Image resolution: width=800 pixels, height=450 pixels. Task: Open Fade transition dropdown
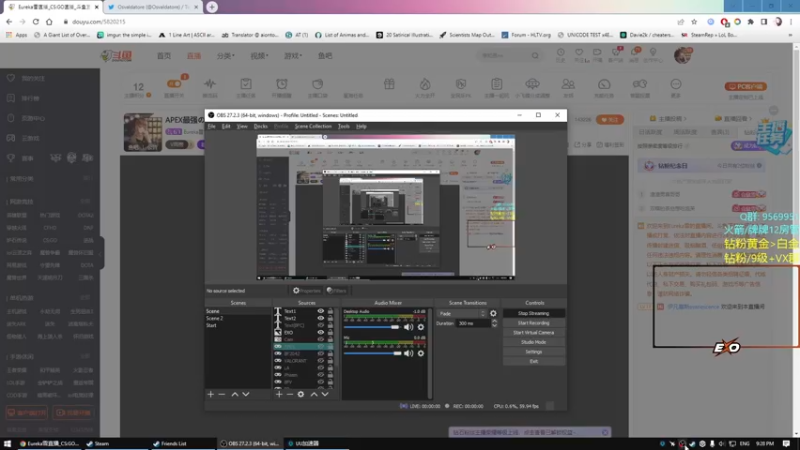(462, 313)
